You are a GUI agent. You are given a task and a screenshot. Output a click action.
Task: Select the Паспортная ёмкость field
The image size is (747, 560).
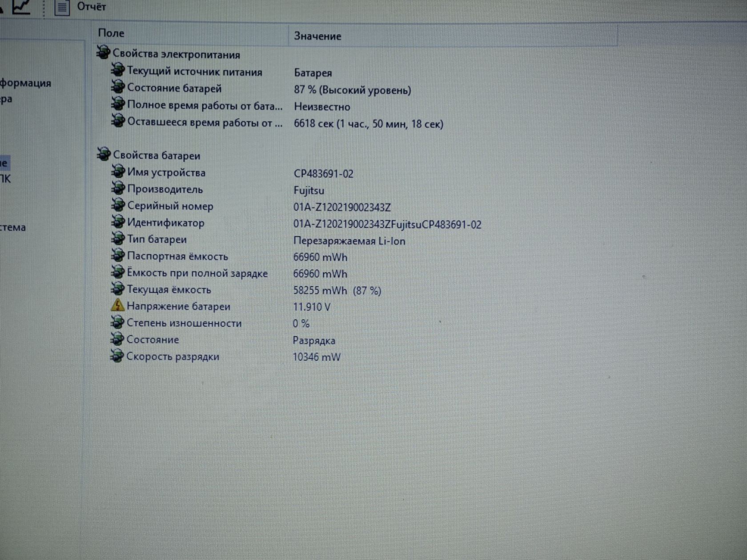click(177, 256)
